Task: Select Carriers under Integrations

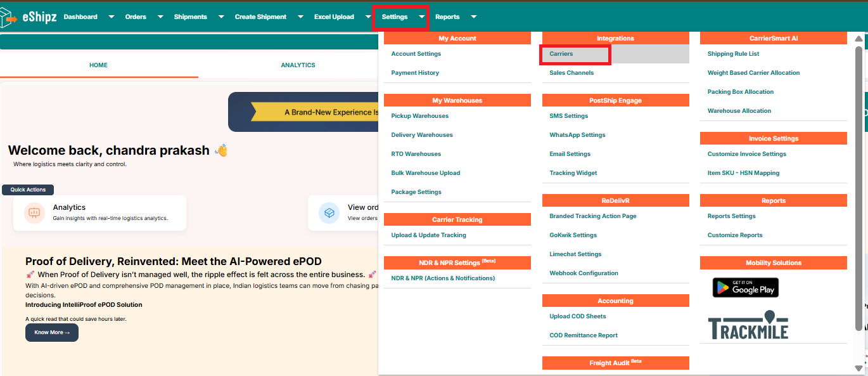Action: pyautogui.click(x=561, y=54)
